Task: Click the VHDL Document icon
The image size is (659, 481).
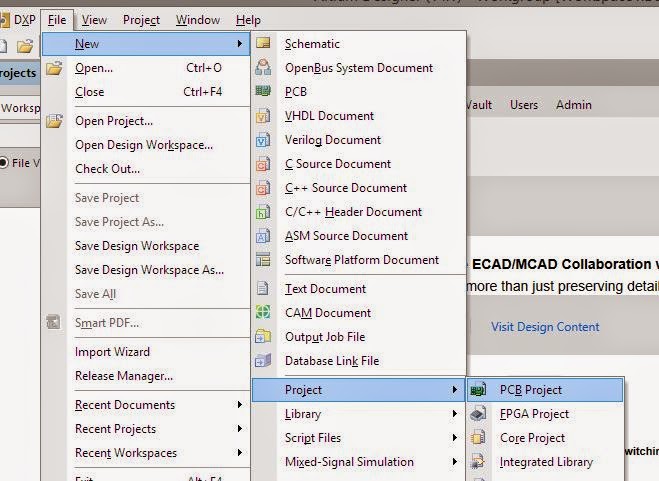Action: coord(263,116)
